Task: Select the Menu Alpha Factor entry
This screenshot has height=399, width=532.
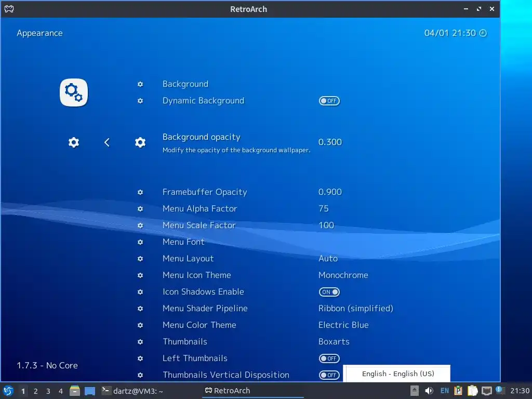Action: [199, 209]
